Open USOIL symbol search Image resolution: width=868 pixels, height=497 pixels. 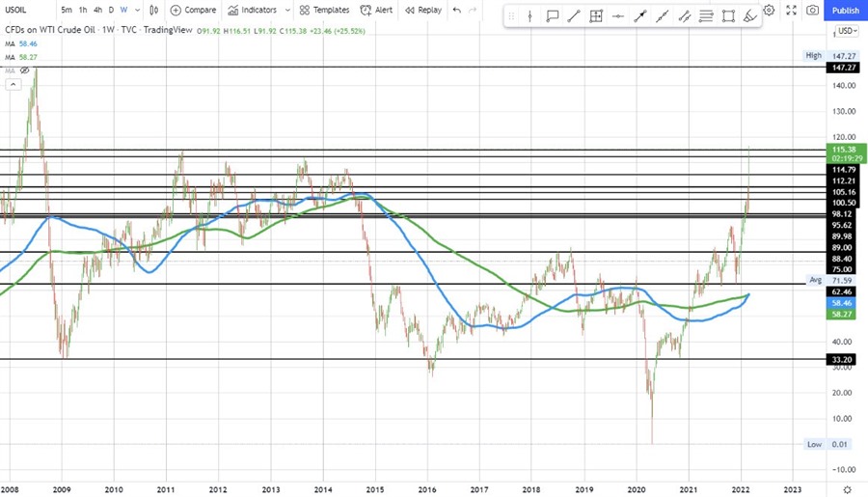(x=16, y=10)
